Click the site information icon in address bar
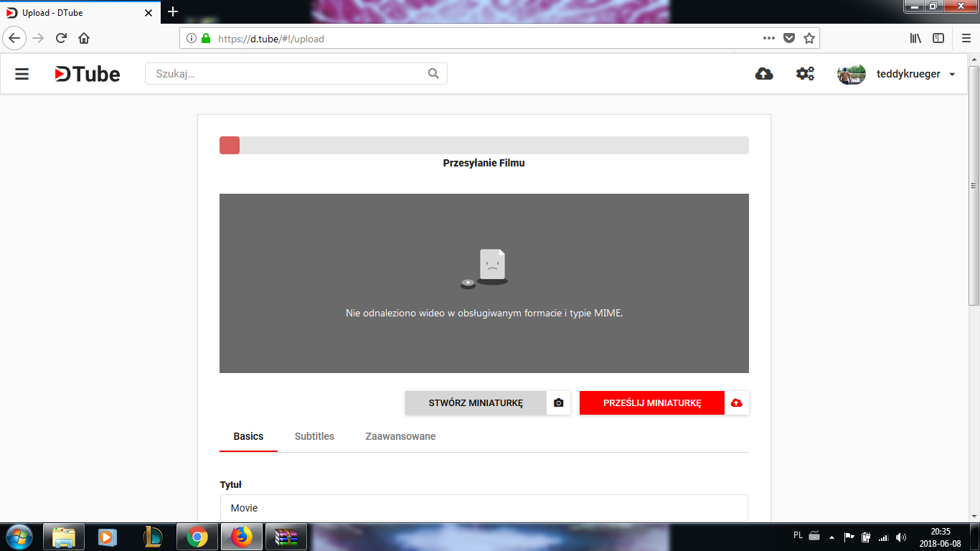980x551 pixels. pyautogui.click(x=192, y=39)
